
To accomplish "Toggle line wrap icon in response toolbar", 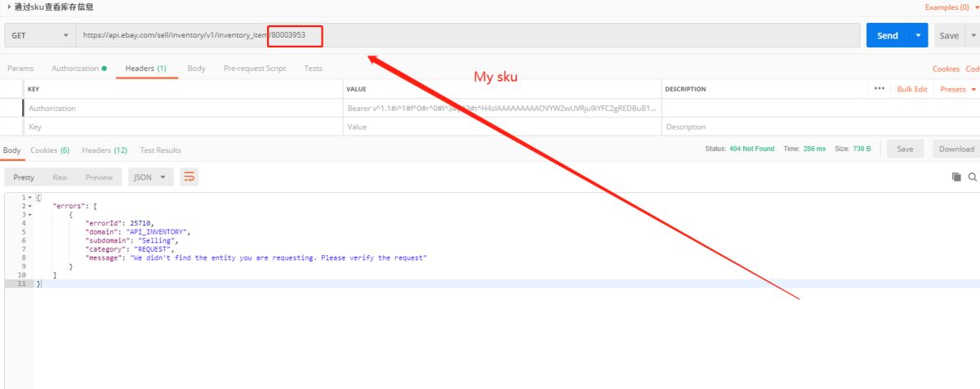I will (189, 177).
